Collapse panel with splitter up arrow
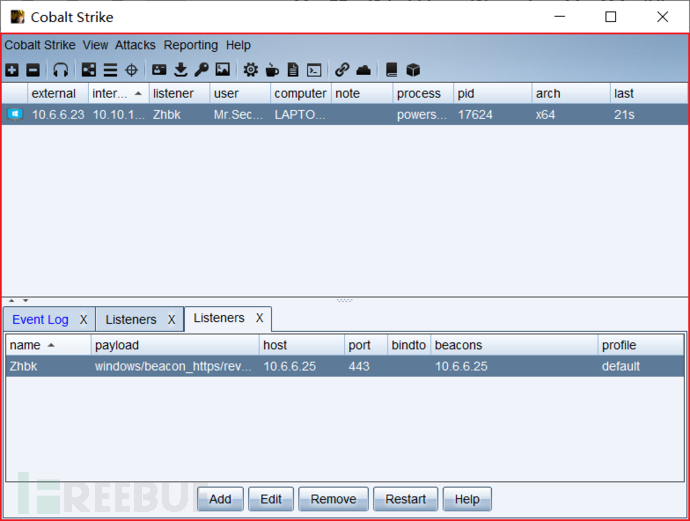690x521 pixels. pyautogui.click(x=12, y=301)
